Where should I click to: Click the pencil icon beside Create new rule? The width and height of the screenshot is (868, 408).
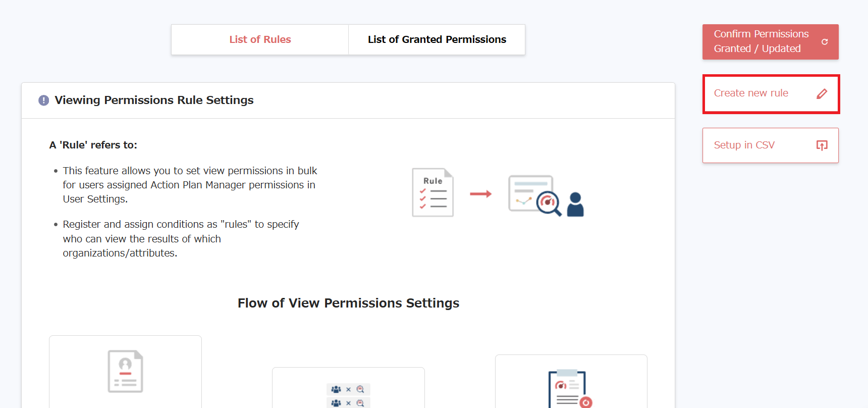tap(822, 94)
